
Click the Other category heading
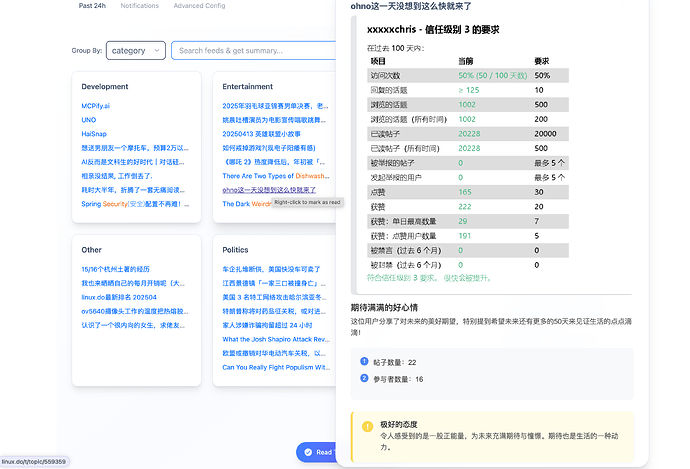coord(91,250)
